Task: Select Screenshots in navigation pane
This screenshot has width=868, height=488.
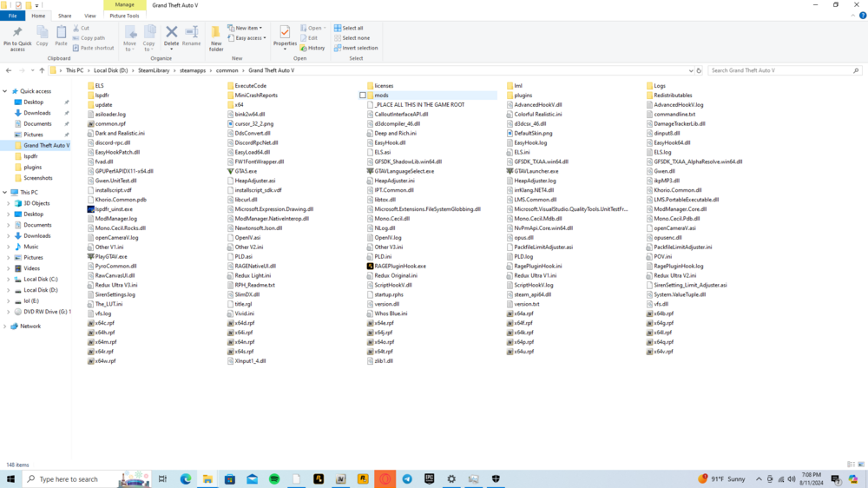Action: 37,178
